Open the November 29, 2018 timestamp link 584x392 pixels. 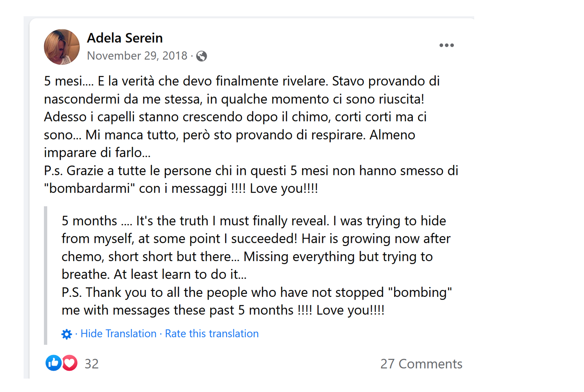tap(137, 56)
